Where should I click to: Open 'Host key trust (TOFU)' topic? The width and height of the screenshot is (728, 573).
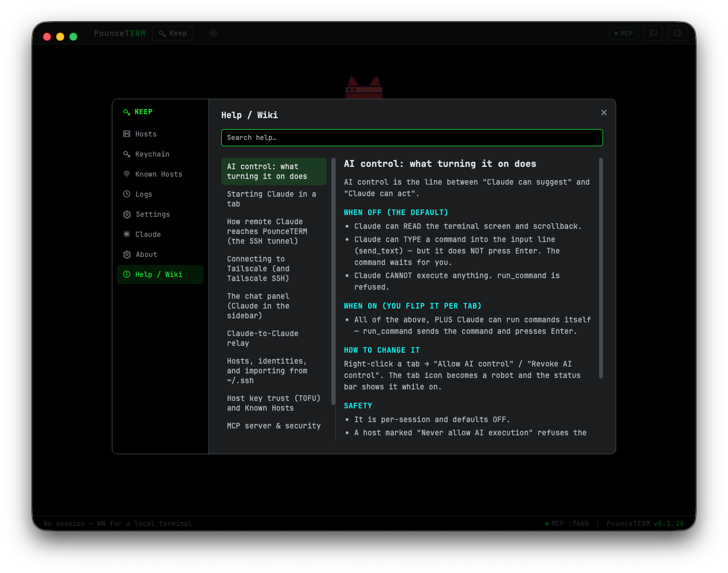(x=273, y=403)
